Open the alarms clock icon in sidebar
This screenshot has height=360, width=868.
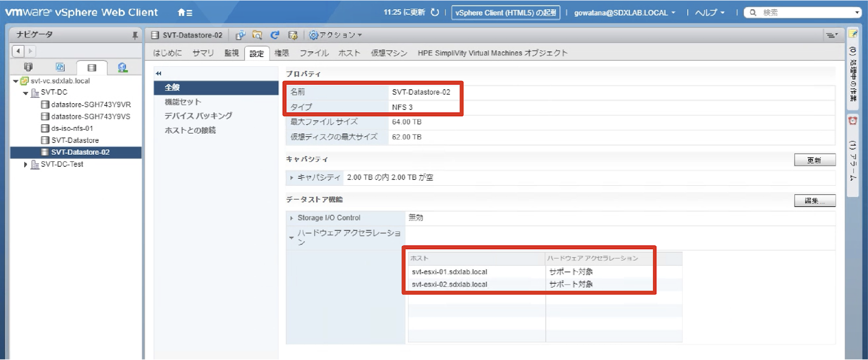[x=853, y=121]
